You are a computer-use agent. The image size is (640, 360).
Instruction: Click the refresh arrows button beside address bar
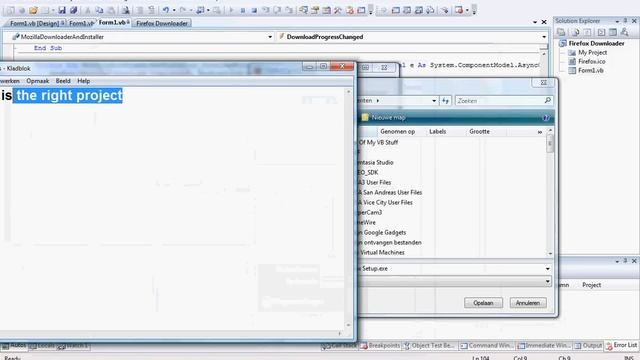click(445, 100)
